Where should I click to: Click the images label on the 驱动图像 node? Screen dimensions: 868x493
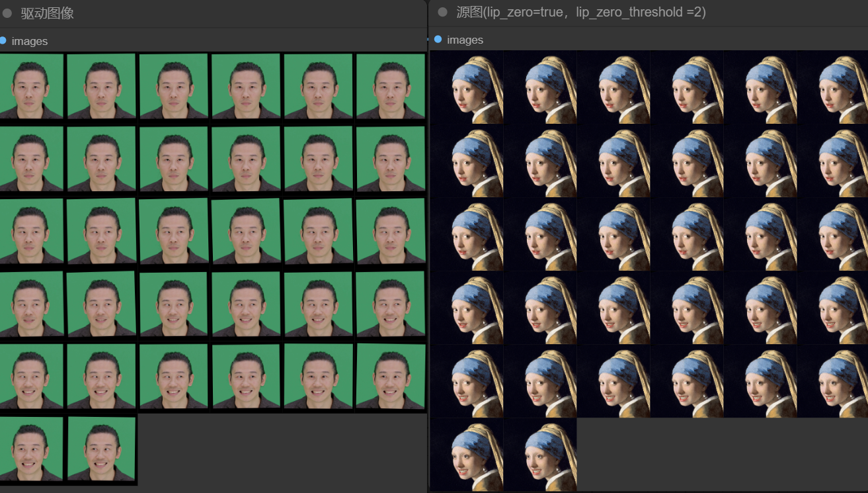tap(30, 41)
